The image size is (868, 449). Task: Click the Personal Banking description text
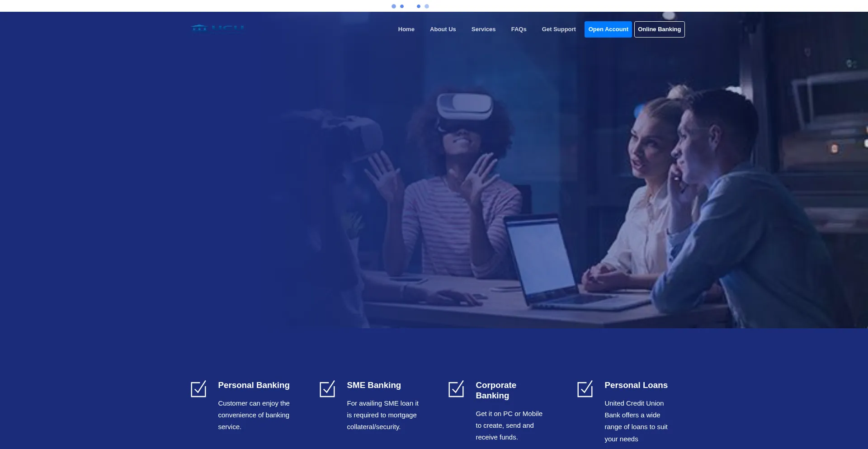254,415
